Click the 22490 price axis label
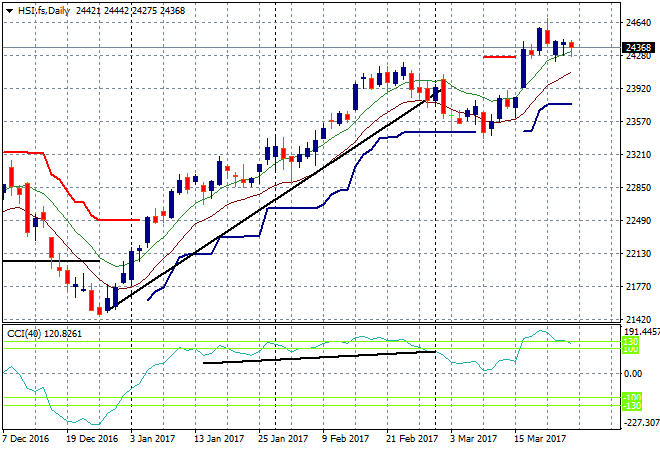The width and height of the screenshot is (660, 450). 639,221
